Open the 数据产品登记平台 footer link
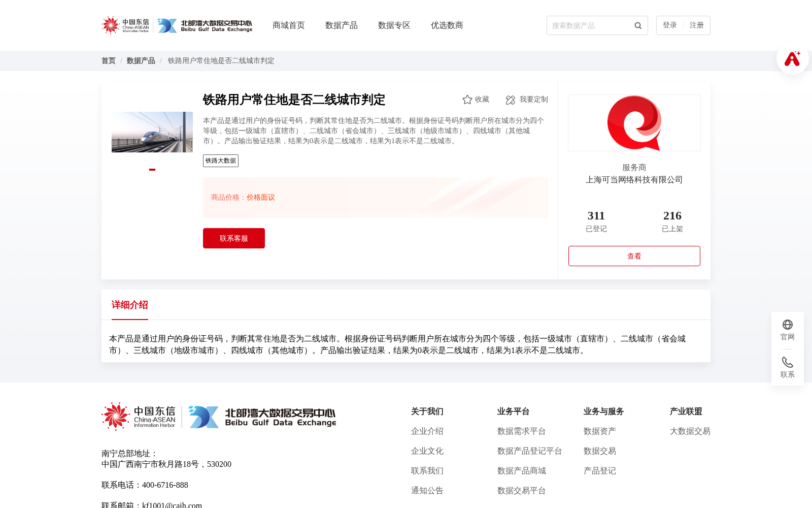This screenshot has height=508, width=812. (x=530, y=451)
